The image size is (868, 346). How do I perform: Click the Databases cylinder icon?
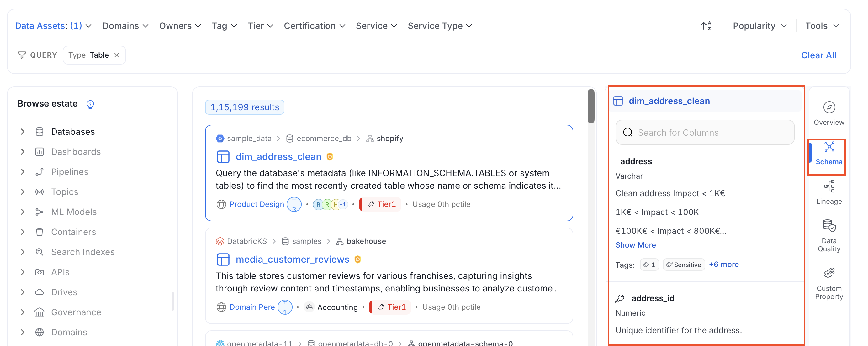40,132
